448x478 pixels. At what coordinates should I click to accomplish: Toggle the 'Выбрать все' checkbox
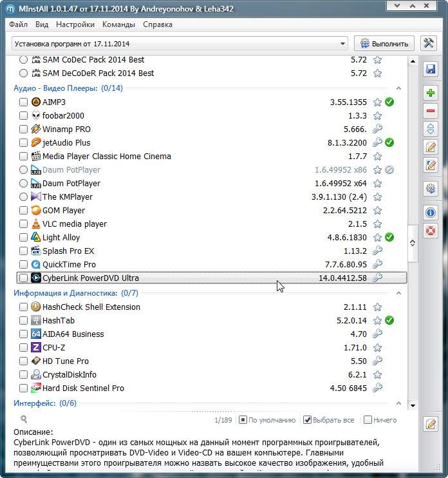tap(307, 420)
